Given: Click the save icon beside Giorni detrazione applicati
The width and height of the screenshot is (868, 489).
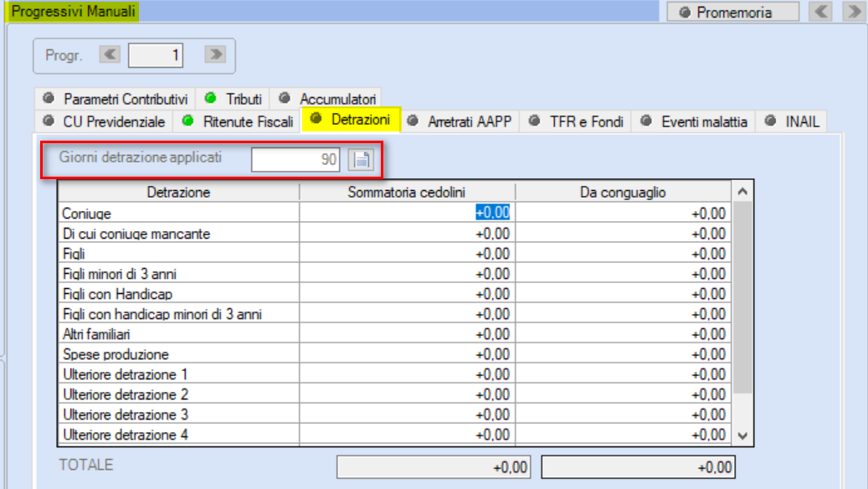Looking at the screenshot, I should (x=361, y=160).
